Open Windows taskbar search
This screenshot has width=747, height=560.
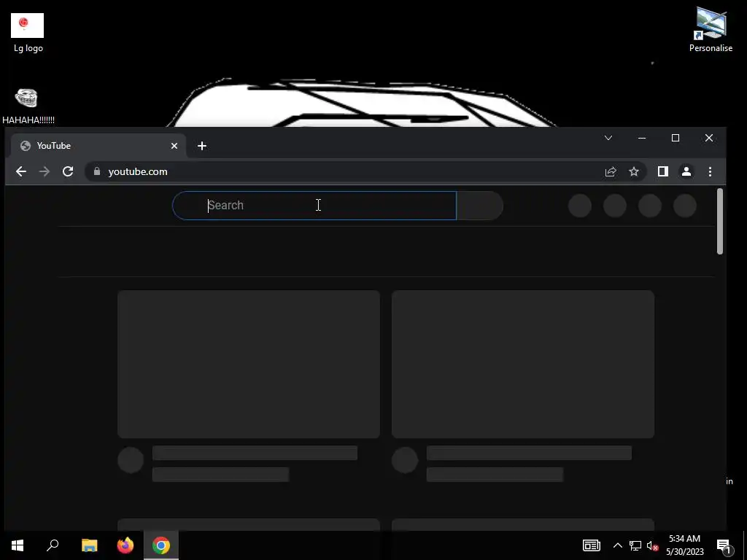(53, 545)
